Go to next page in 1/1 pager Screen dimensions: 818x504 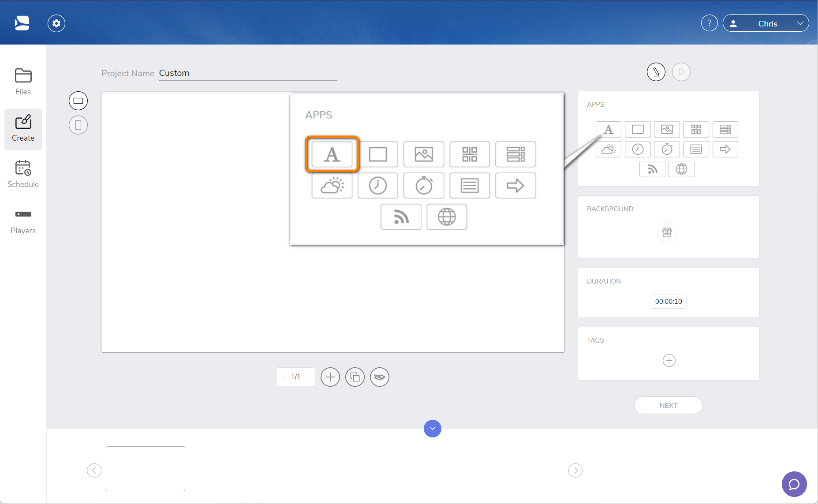(x=307, y=377)
